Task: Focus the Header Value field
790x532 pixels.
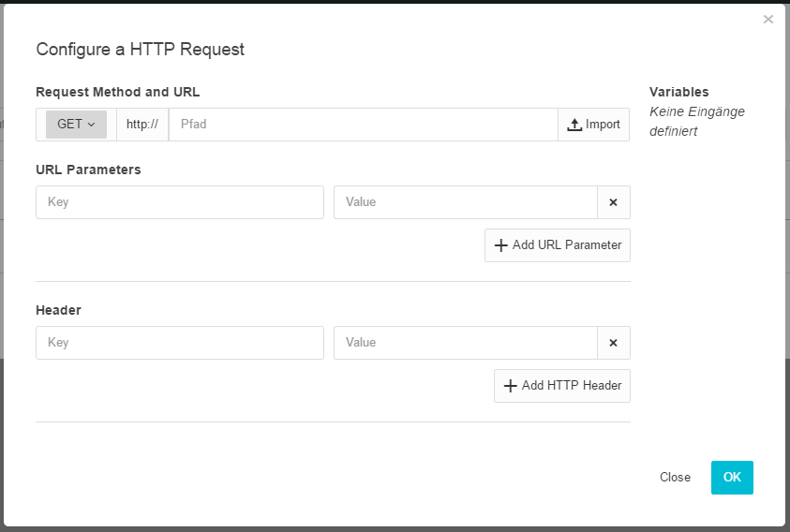Action: click(x=465, y=343)
